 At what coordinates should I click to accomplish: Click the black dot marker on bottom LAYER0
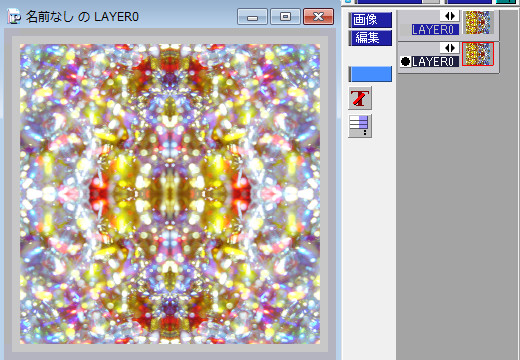coord(405,62)
